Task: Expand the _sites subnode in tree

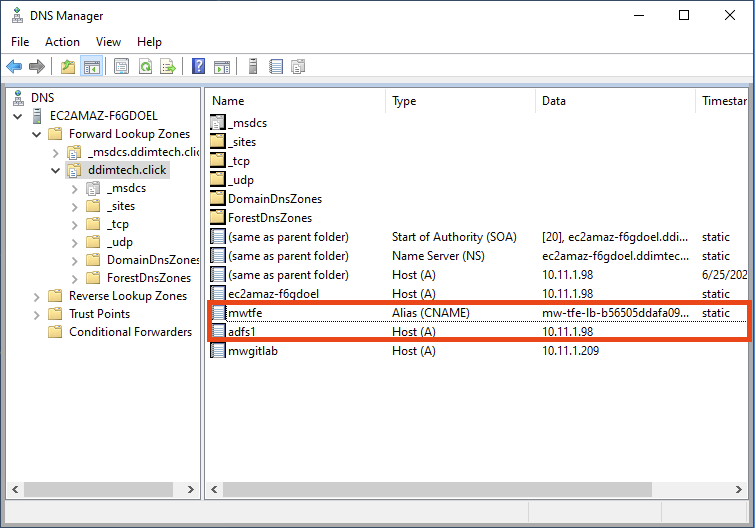Action: coord(74,207)
